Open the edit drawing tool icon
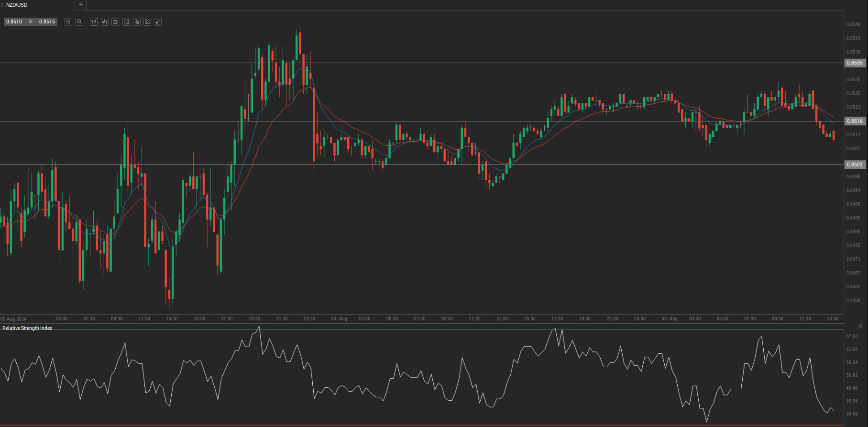This screenshot has width=868, height=427. tap(147, 22)
